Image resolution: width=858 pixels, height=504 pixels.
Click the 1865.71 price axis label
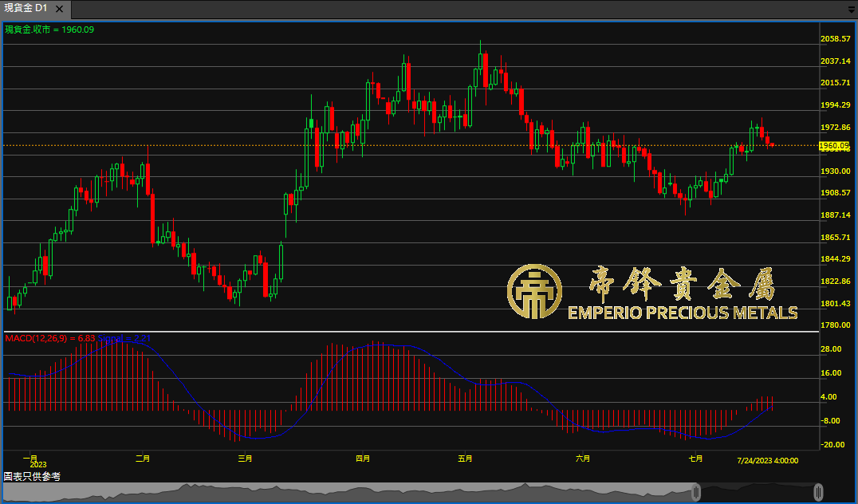[x=836, y=237]
